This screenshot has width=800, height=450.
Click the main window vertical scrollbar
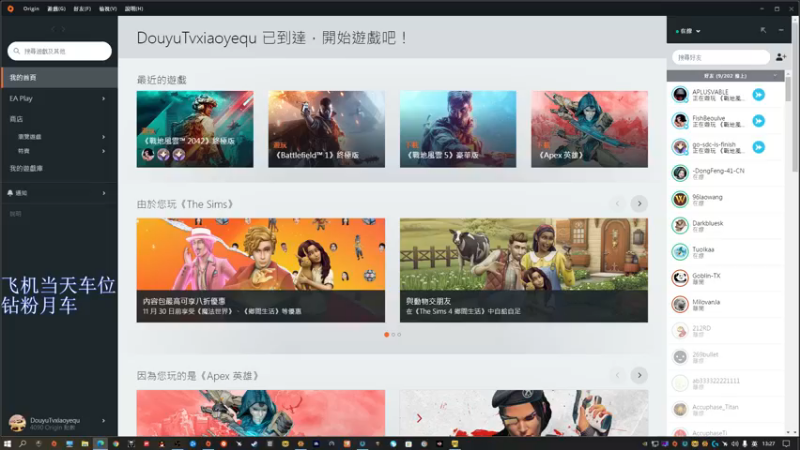[x=795, y=97]
